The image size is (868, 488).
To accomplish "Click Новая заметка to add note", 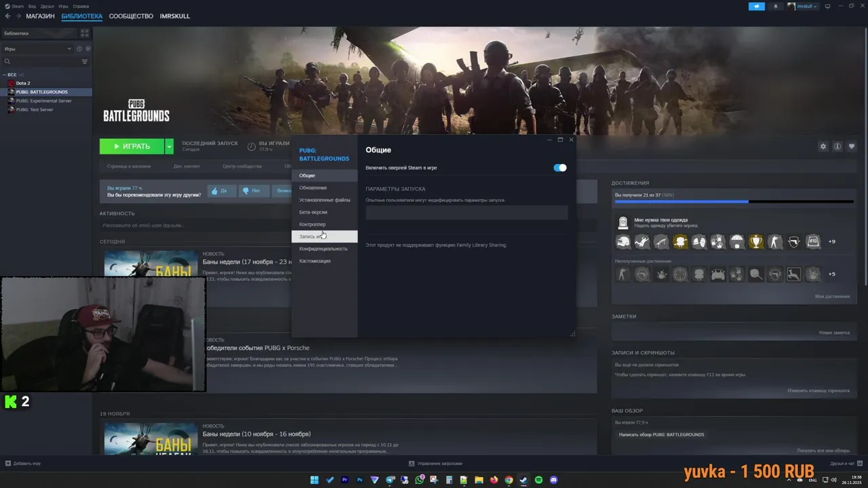I will 834,333.
